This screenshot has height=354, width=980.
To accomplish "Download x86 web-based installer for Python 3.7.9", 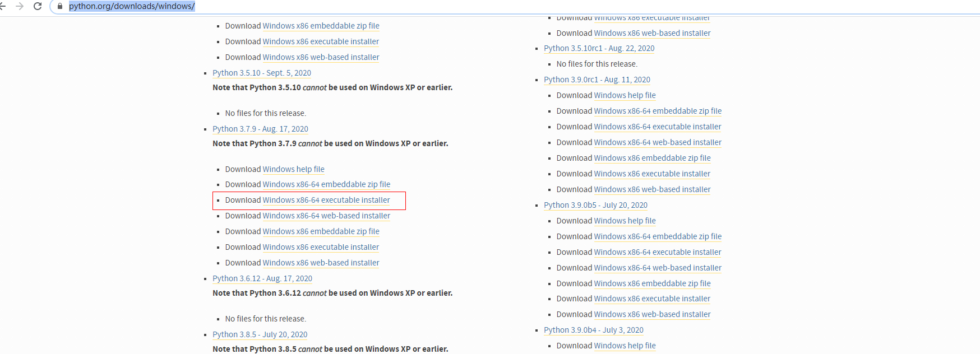I will pyautogui.click(x=321, y=263).
